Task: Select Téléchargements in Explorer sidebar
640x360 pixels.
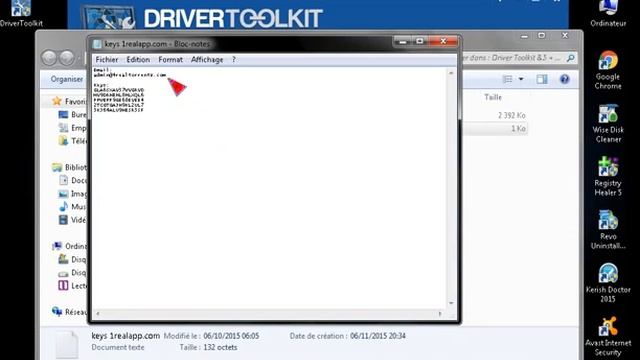Action: [72, 141]
